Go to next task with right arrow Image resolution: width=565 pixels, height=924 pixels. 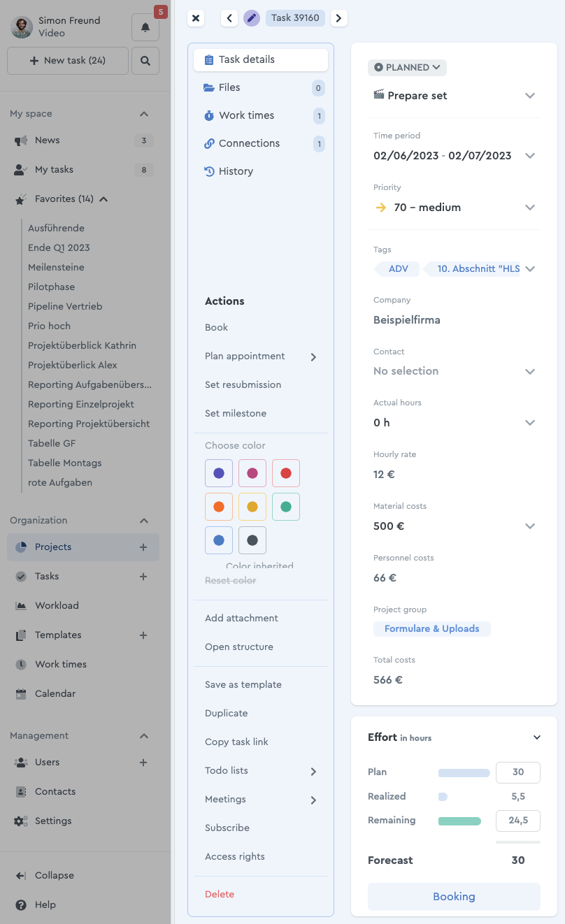pyautogui.click(x=339, y=18)
